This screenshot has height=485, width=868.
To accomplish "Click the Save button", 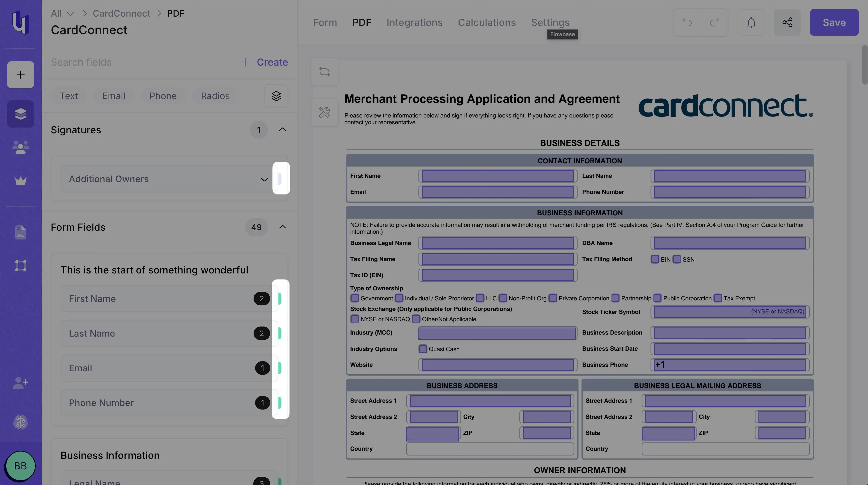I will (834, 22).
